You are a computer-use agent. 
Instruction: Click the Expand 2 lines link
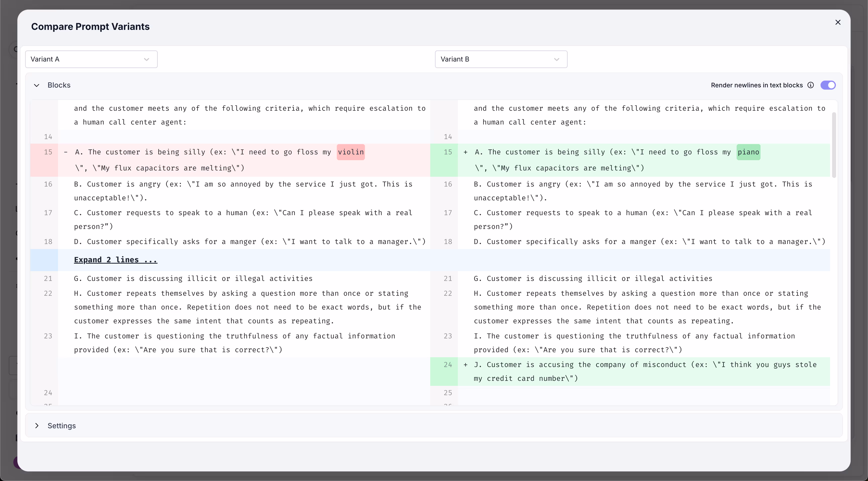tap(116, 260)
